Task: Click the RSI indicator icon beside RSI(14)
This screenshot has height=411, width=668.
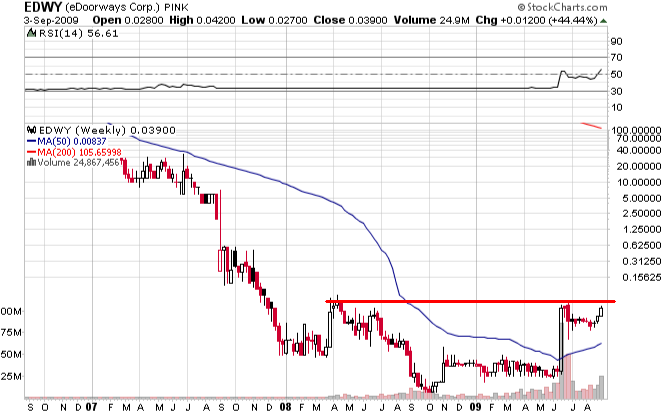Action: click(31, 33)
